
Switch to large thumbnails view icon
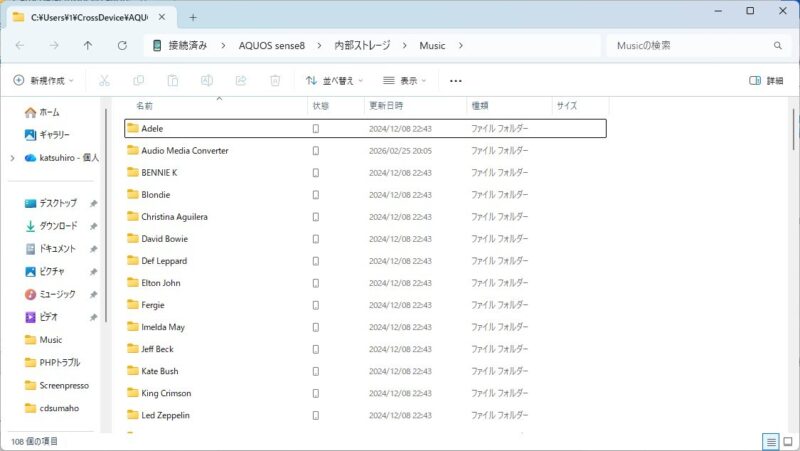(788, 441)
